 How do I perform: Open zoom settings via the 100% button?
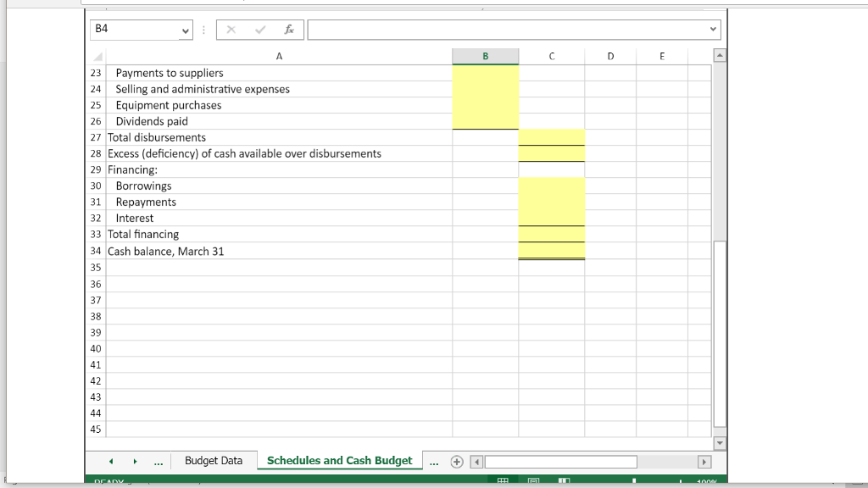click(x=706, y=483)
